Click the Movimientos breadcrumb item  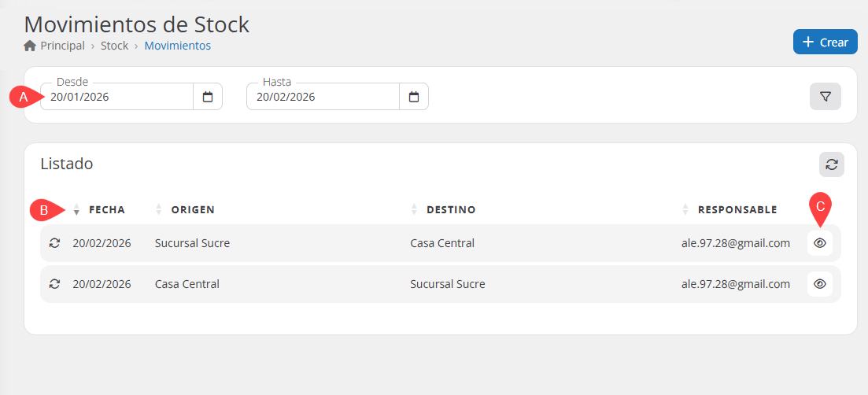[177, 46]
